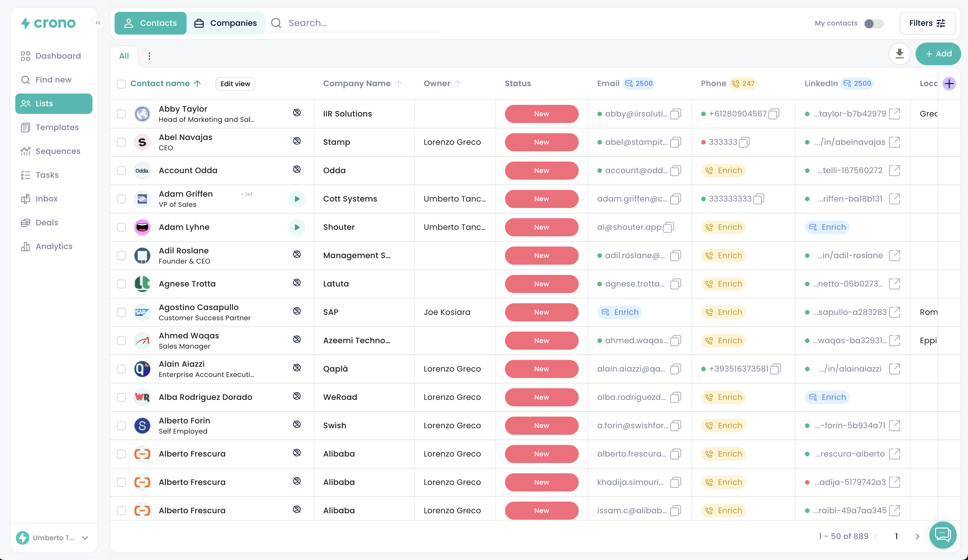Click the Edit view button

pos(235,84)
